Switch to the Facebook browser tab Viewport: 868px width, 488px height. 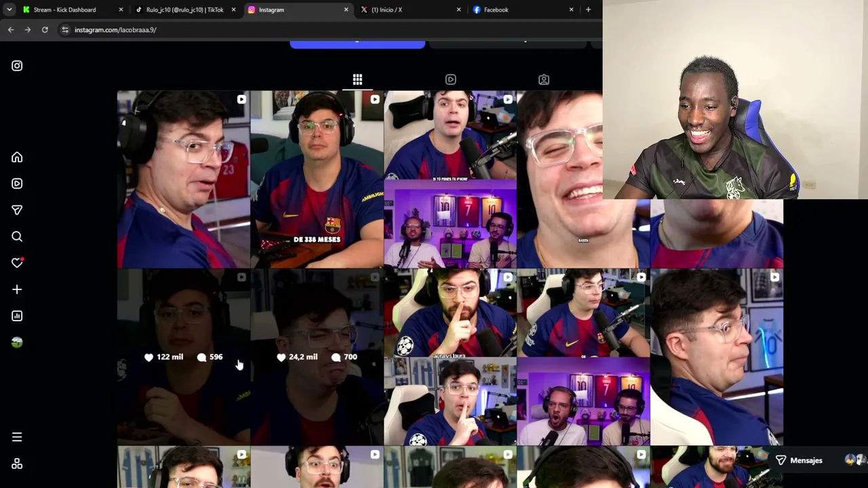point(523,9)
